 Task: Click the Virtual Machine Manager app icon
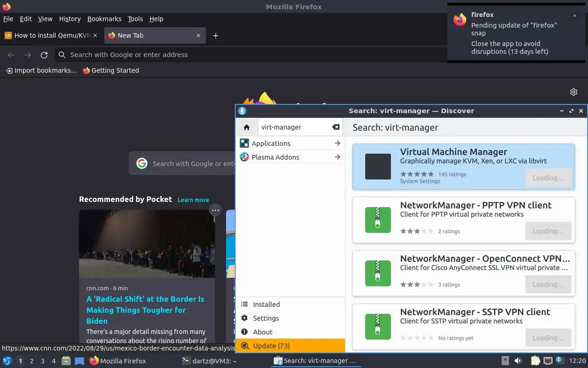378,167
